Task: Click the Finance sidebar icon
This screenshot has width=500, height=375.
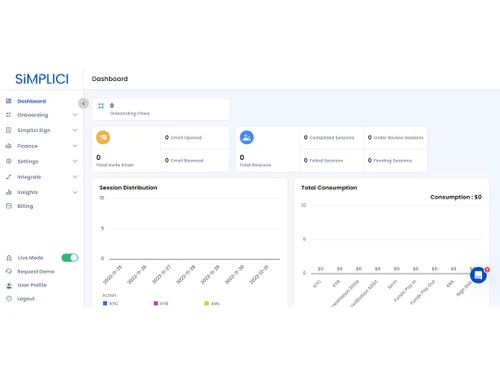Action: [9, 146]
